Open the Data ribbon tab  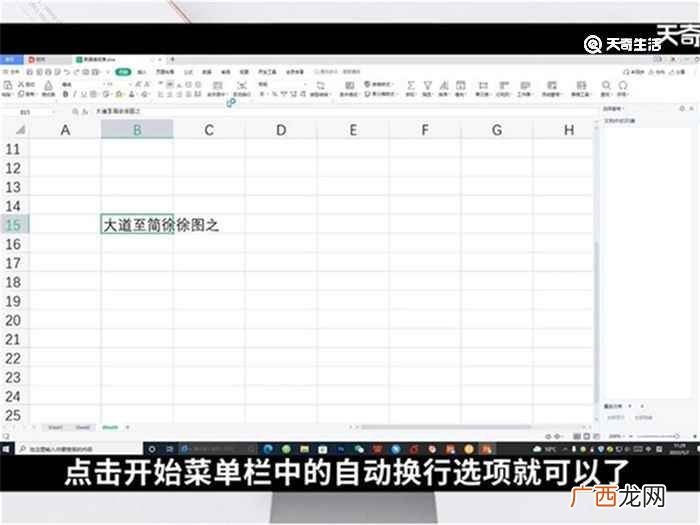click(x=207, y=72)
